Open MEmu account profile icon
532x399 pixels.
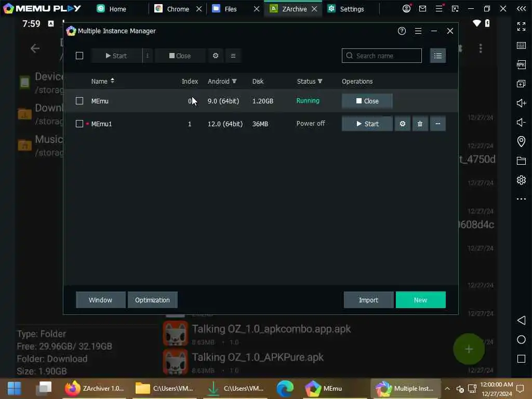coord(406,8)
